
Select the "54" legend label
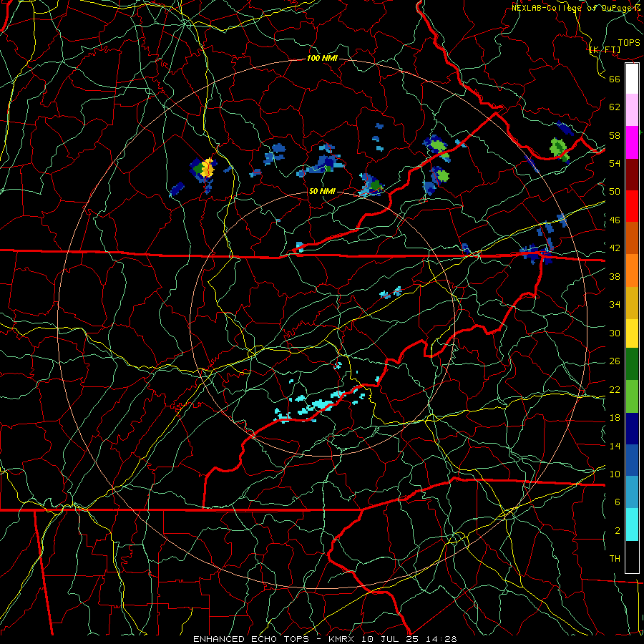pyautogui.click(x=615, y=163)
